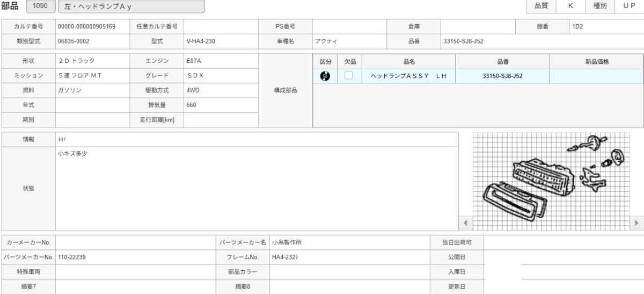Image resolution: width=644 pixels, height=294 pixels.
Task: Select the ヘッドランプASSY LH part name cell
Action: coord(409,76)
